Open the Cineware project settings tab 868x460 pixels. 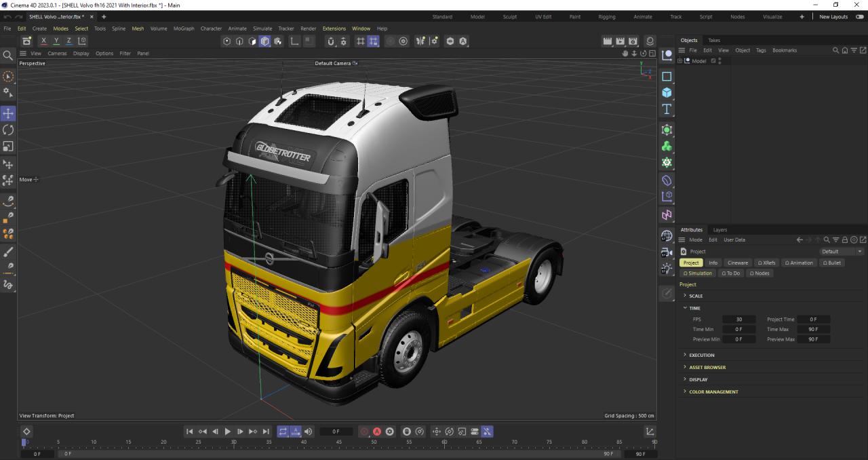(737, 263)
